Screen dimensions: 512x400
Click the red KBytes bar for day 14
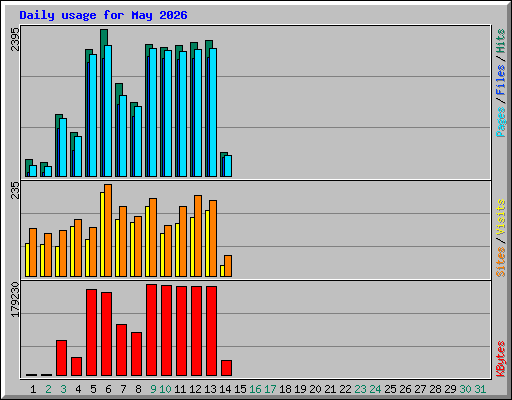pos(226,368)
